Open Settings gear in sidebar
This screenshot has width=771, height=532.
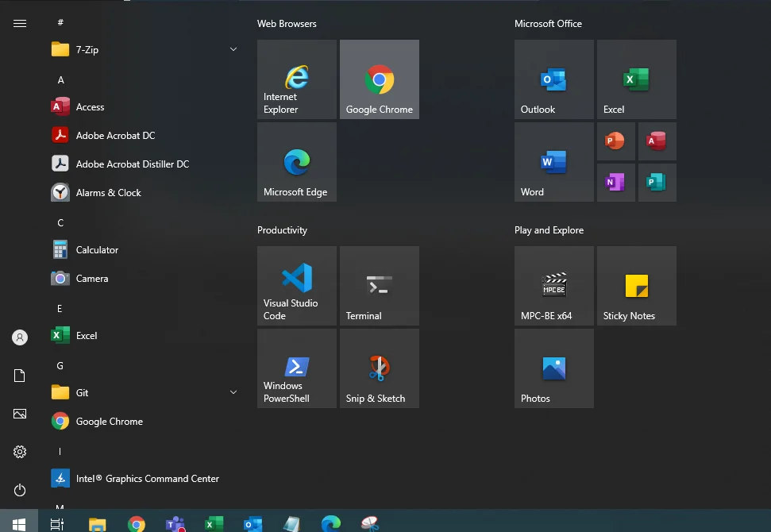click(x=20, y=452)
